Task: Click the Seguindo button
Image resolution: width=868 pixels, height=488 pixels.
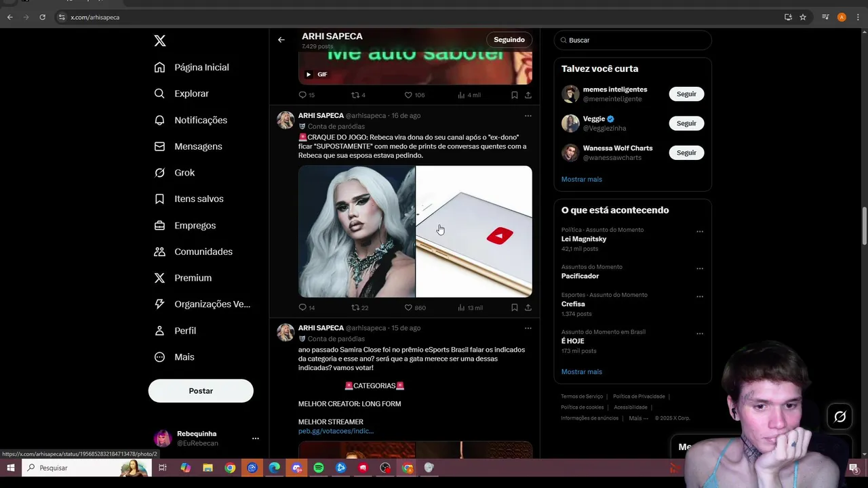Action: 509,40
